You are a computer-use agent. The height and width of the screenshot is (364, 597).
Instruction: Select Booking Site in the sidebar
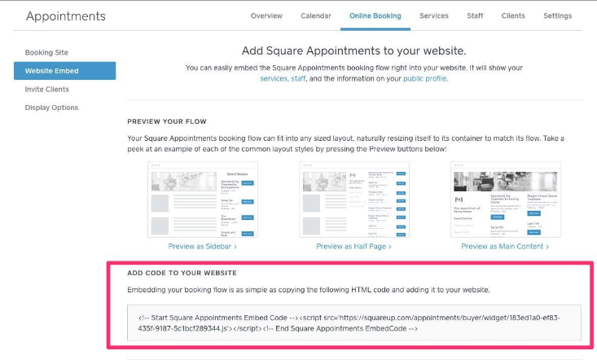coord(46,52)
